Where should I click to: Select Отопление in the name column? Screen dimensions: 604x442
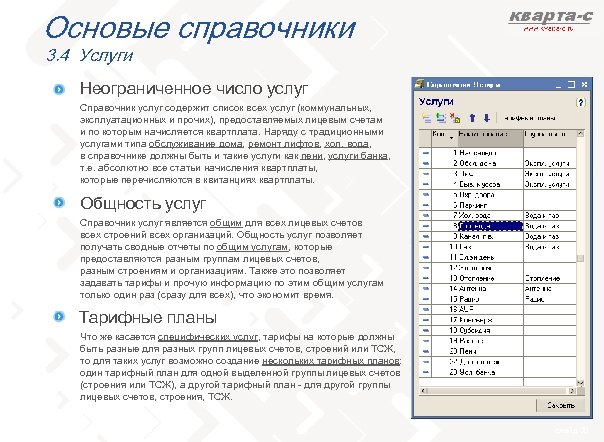[477, 278]
